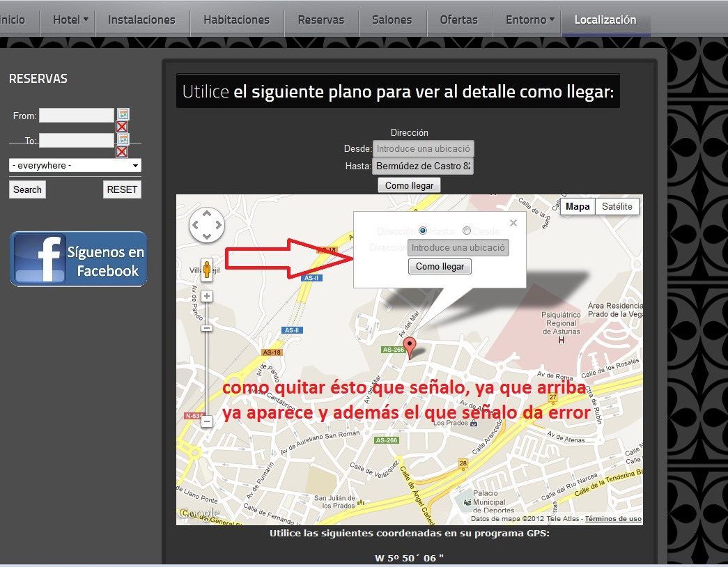Clear the To date with red X icon
This screenshot has height=567, width=728.
click(122, 152)
